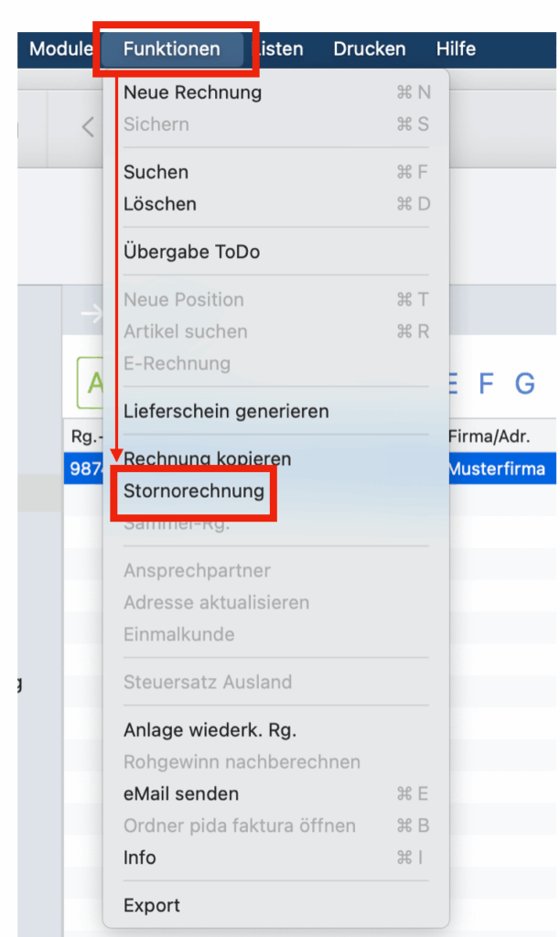Click Rechnung kopieren
Image resolution: width=560 pixels, height=937 pixels.
tap(208, 458)
